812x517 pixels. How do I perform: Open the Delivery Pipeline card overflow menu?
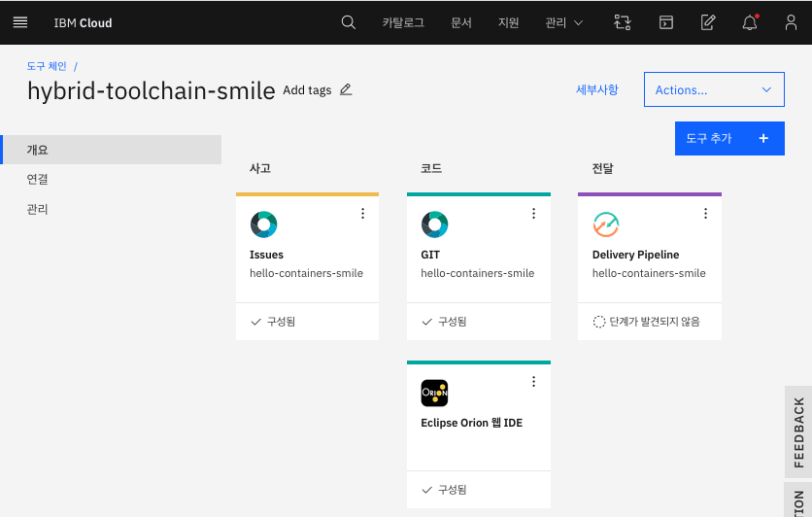(x=705, y=214)
